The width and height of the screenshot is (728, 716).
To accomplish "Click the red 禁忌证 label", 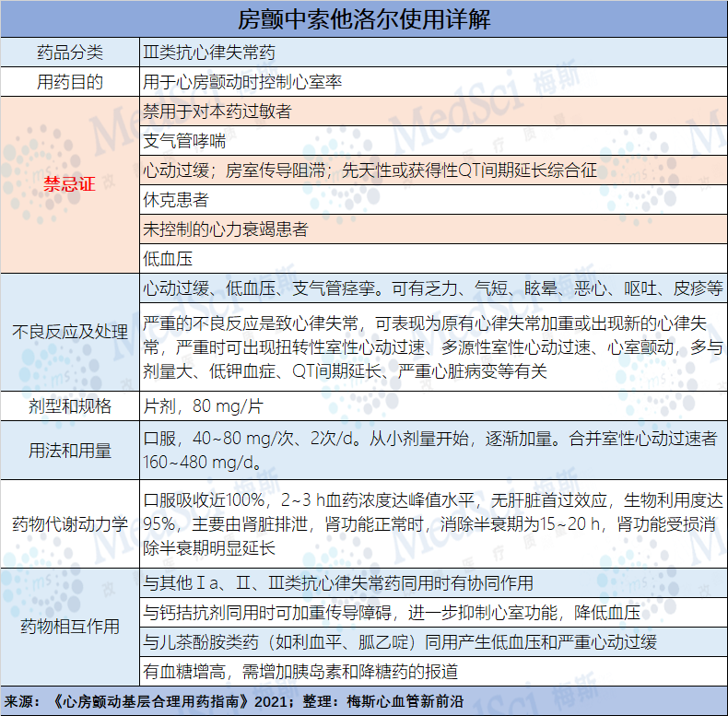I will (x=70, y=184).
